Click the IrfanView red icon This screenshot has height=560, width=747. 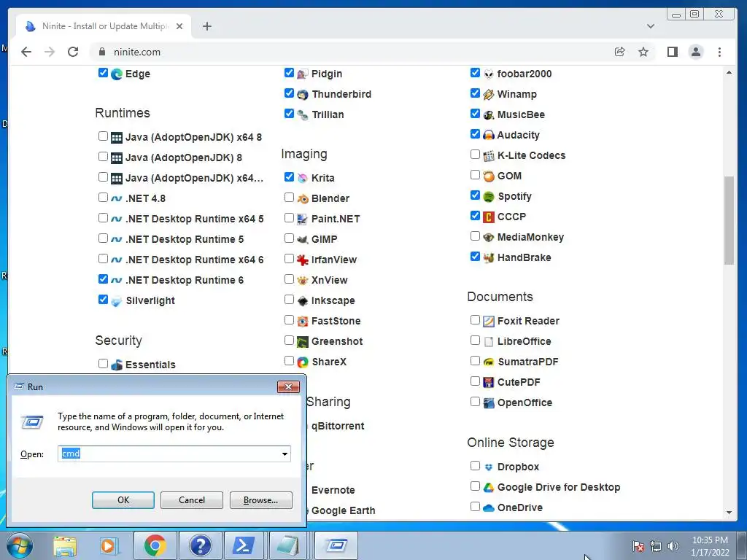point(303,260)
